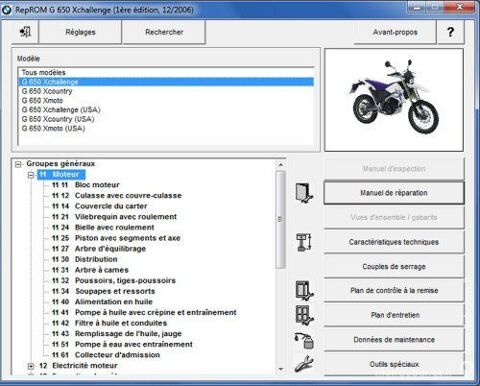Click the tree scrollbar up arrow
This screenshot has height=386, width=480.
coord(281,164)
